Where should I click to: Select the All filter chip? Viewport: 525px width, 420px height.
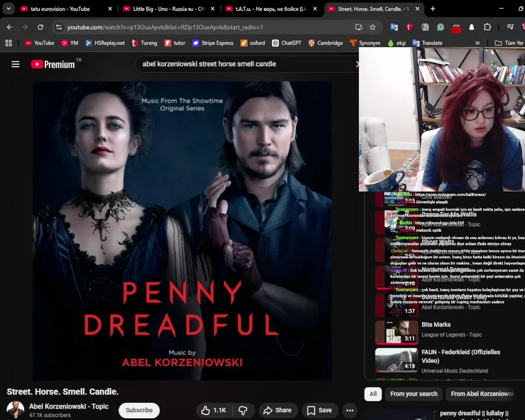point(373,394)
